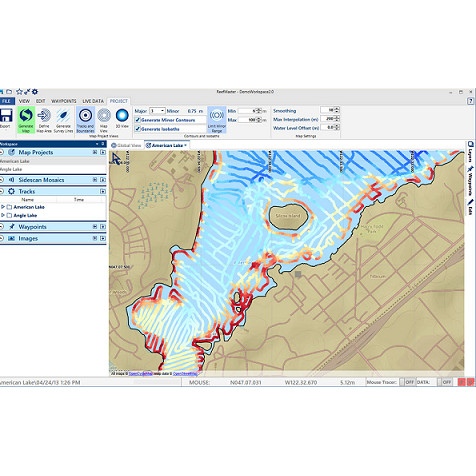Adjust the Max Interpolation stepper
476x476 pixels.
click(337, 119)
